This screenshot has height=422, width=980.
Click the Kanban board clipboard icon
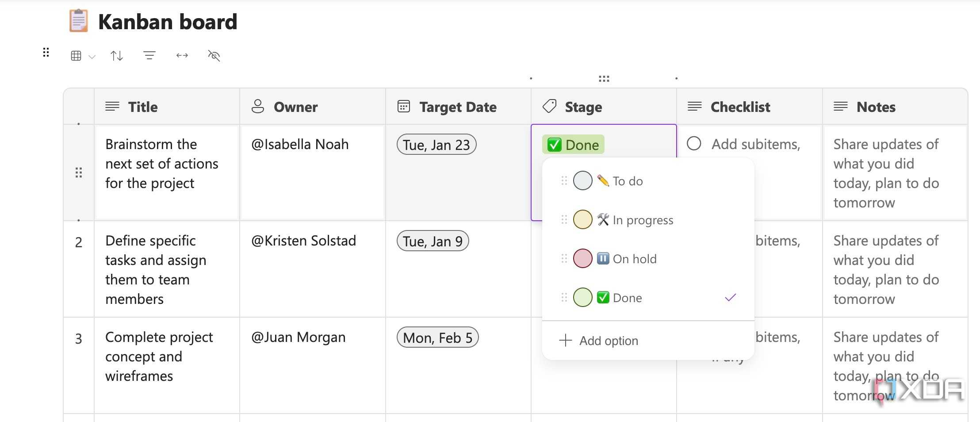[x=79, y=21]
